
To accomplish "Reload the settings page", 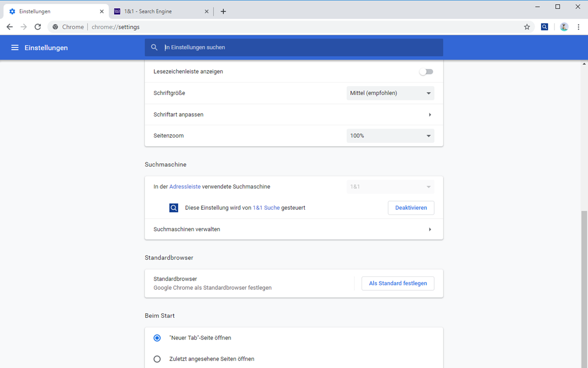I will tap(38, 27).
